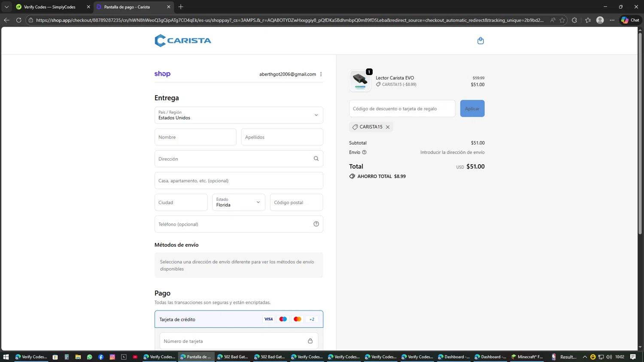Click the Shop Pay logo
Screen dimensions: 644x362
[x=162, y=74]
